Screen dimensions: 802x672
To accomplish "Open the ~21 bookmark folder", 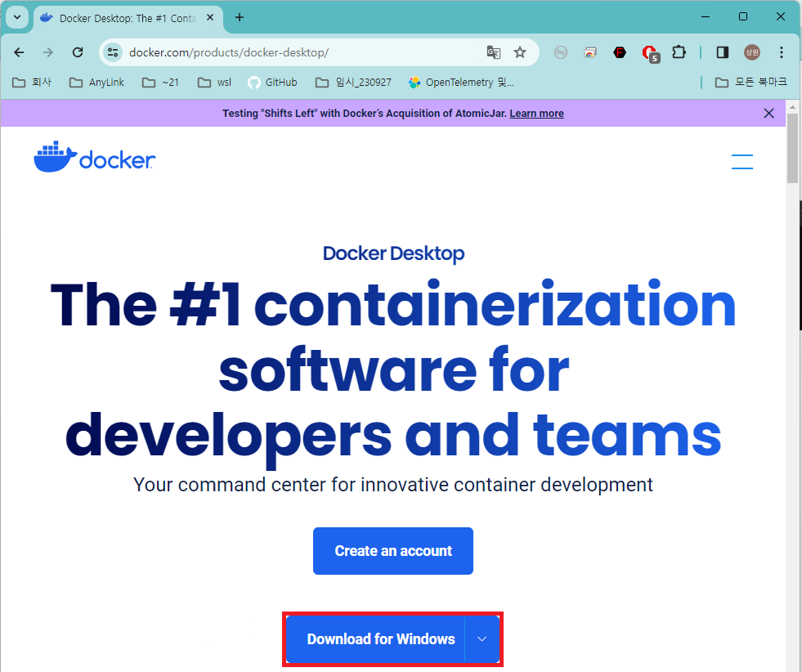I will click(x=160, y=83).
